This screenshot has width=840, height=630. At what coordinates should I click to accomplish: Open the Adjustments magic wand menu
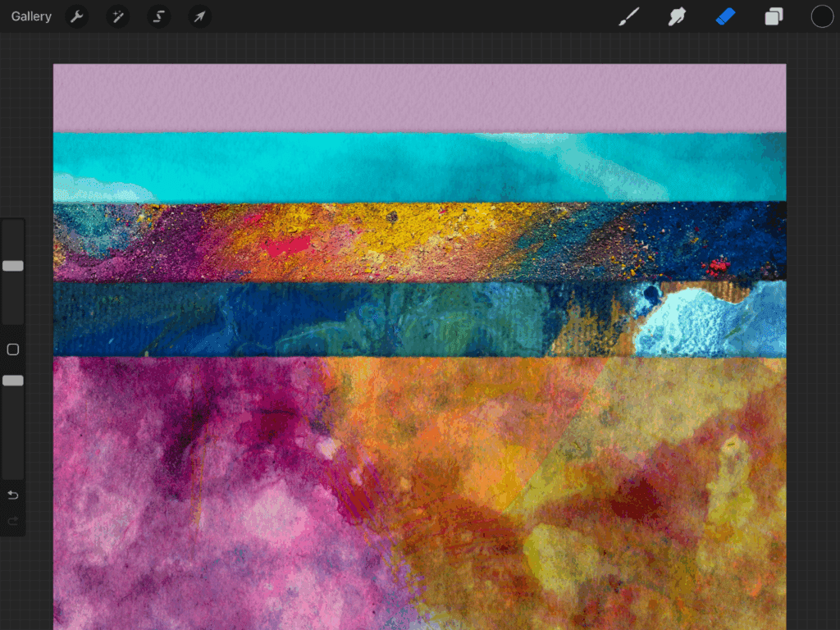tap(118, 16)
